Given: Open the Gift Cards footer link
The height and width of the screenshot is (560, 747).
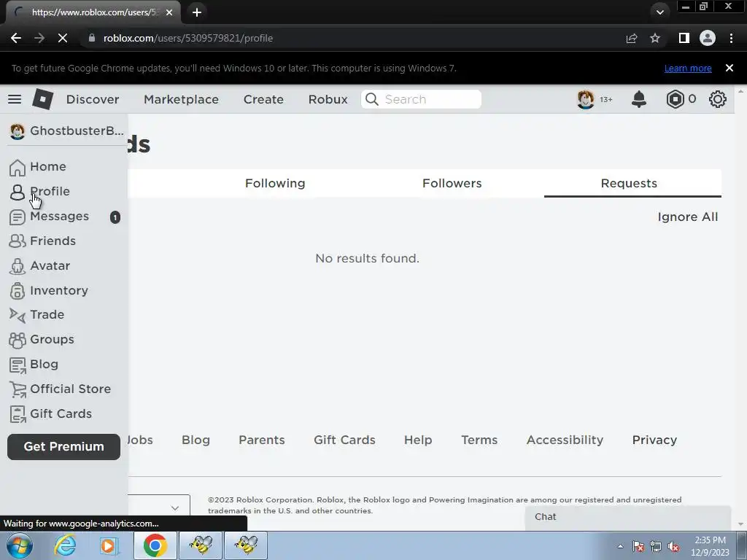Looking at the screenshot, I should coord(344,440).
